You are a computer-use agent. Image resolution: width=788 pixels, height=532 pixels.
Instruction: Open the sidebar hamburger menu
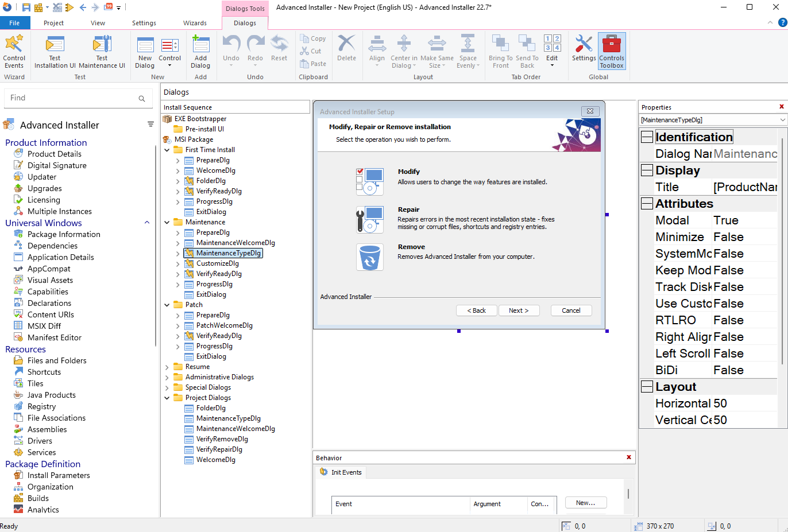[x=150, y=125]
